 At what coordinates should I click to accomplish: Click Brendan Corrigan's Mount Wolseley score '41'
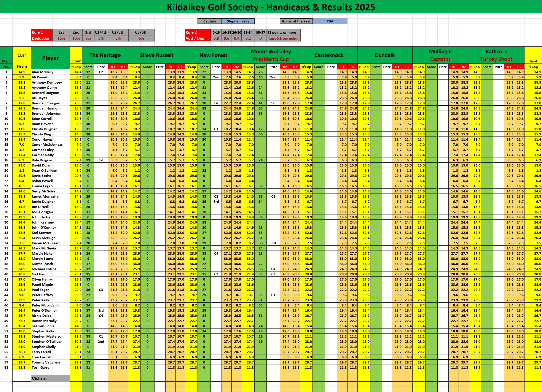(x=260, y=103)
